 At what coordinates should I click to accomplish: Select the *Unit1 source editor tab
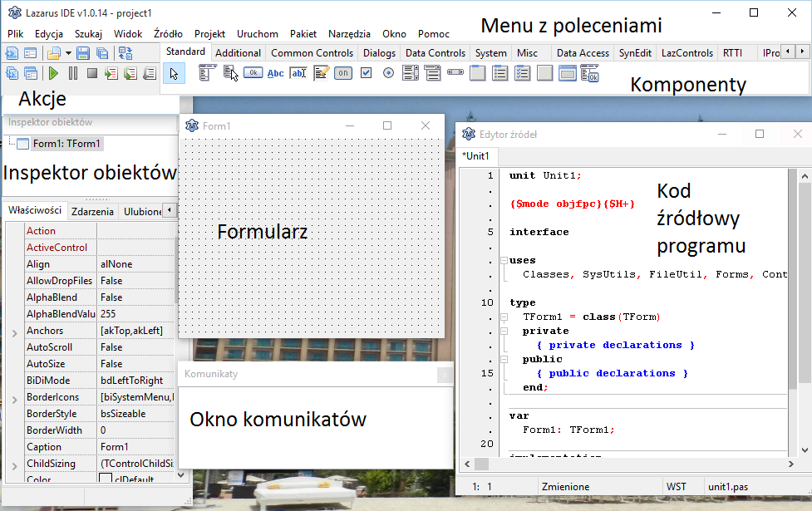pos(478,156)
